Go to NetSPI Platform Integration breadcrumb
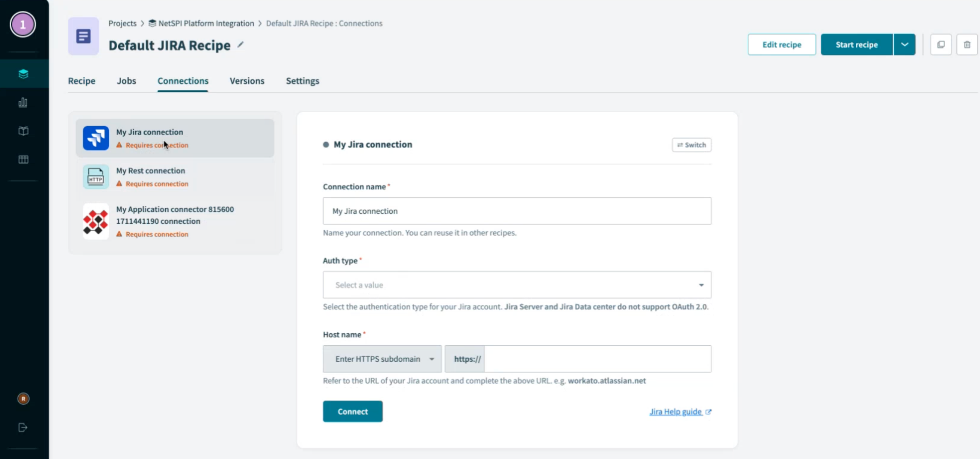Image resolution: width=980 pixels, height=459 pixels. click(206, 23)
